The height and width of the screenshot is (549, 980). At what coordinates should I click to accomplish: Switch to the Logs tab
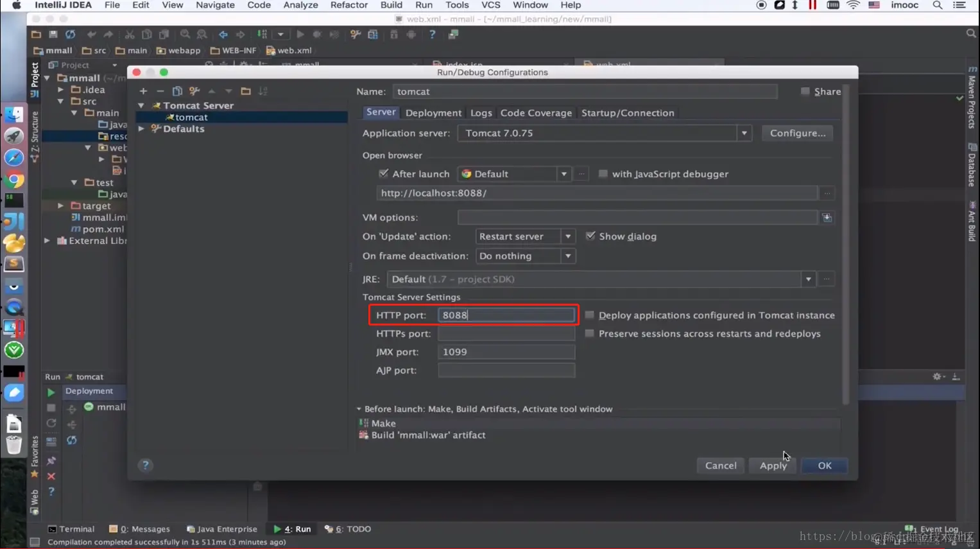tap(481, 112)
